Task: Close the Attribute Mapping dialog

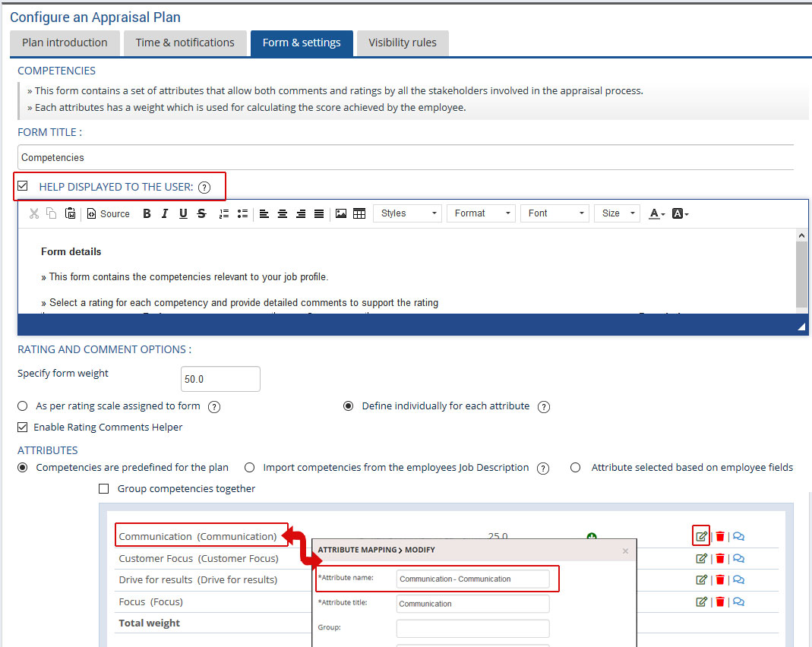Action: [x=625, y=551]
